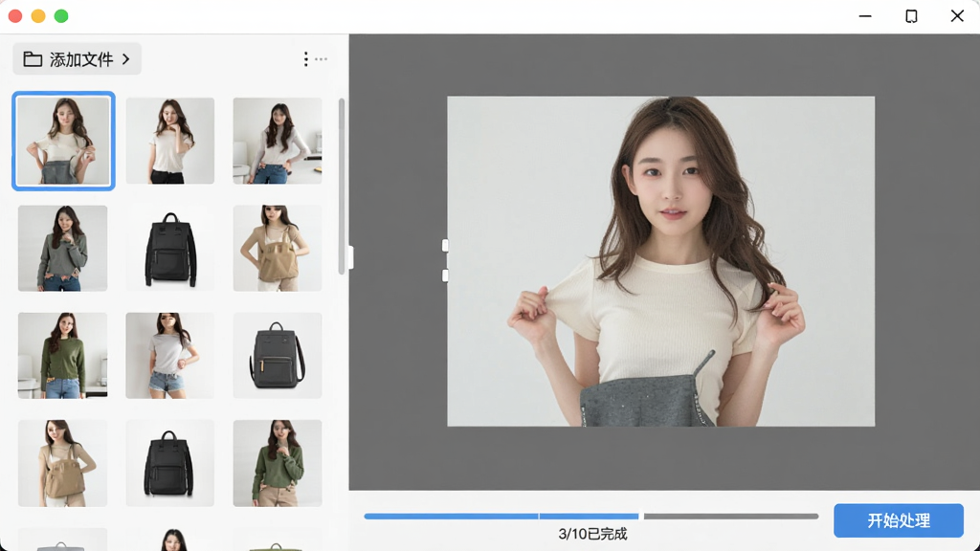Click the lower crop handle on preview's left edge
The width and height of the screenshot is (980, 551).
[445, 275]
